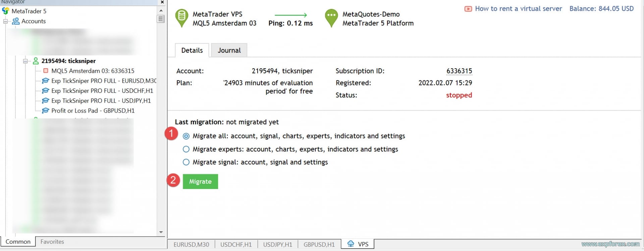Open the Common navigator tab
The width and height of the screenshot is (644, 251).
coord(18,242)
